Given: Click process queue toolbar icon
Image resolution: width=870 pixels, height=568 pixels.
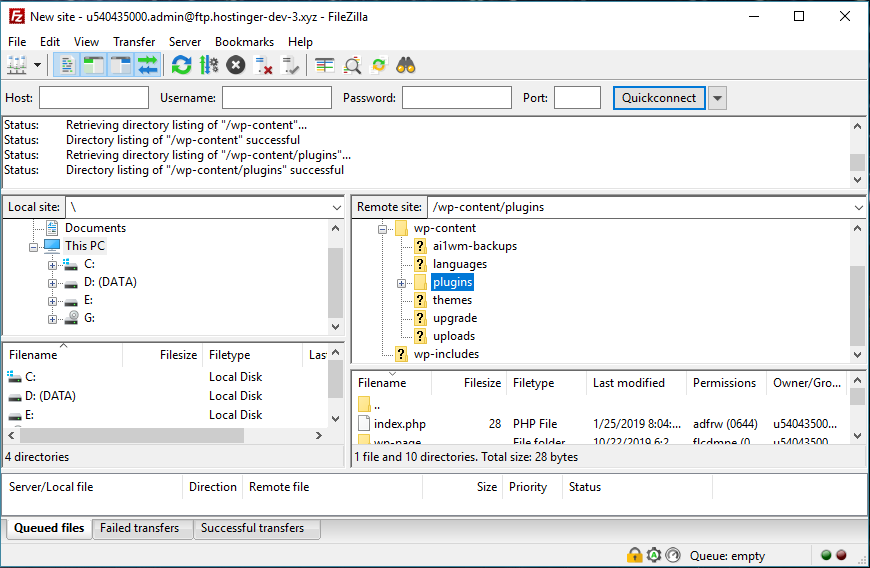Looking at the screenshot, I should coord(208,66).
